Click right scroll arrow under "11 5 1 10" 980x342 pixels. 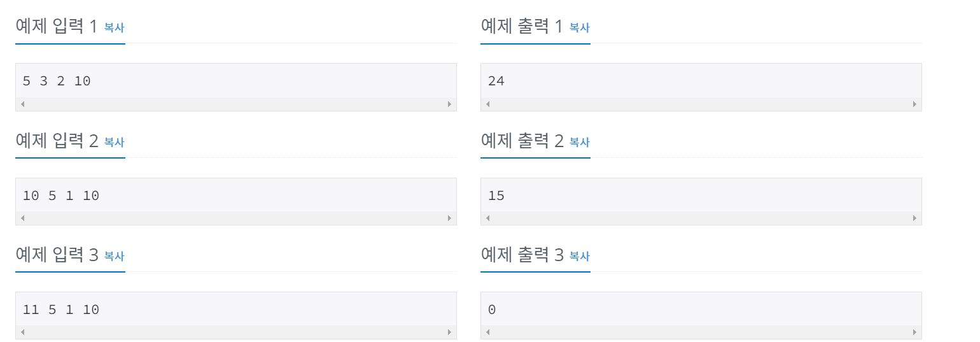tap(449, 332)
